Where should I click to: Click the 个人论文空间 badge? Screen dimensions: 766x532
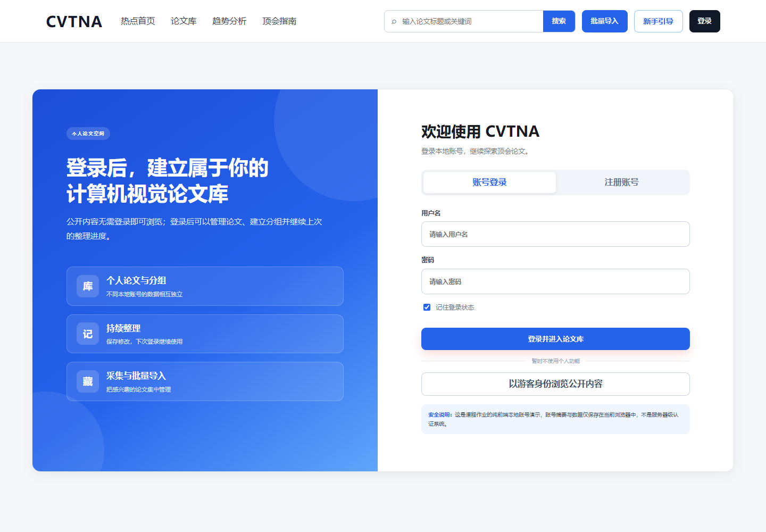coord(88,134)
